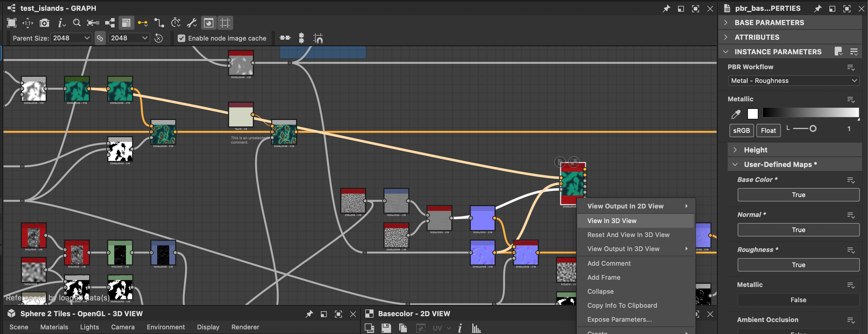This screenshot has height=334, width=868.
Task: Click the camera screenshot graph icon
Action: (44, 23)
